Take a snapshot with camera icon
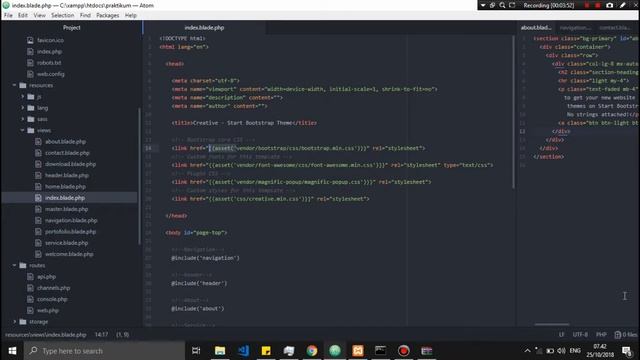 [x=610, y=5]
